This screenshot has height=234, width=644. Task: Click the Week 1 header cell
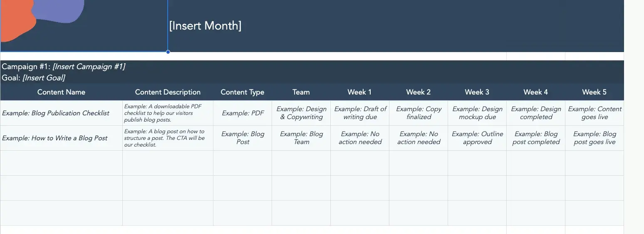(x=359, y=92)
